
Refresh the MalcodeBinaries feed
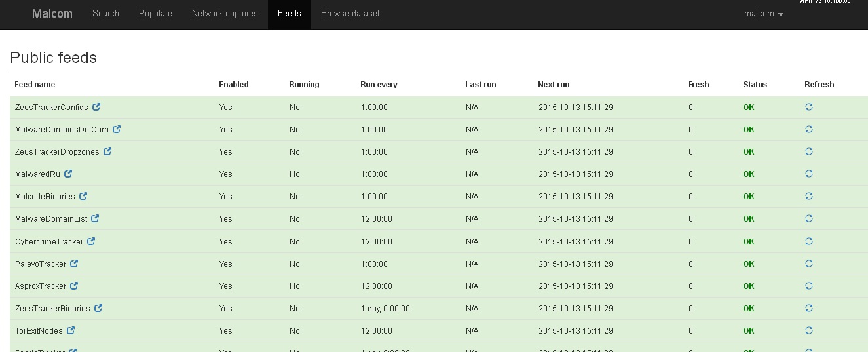click(x=808, y=196)
